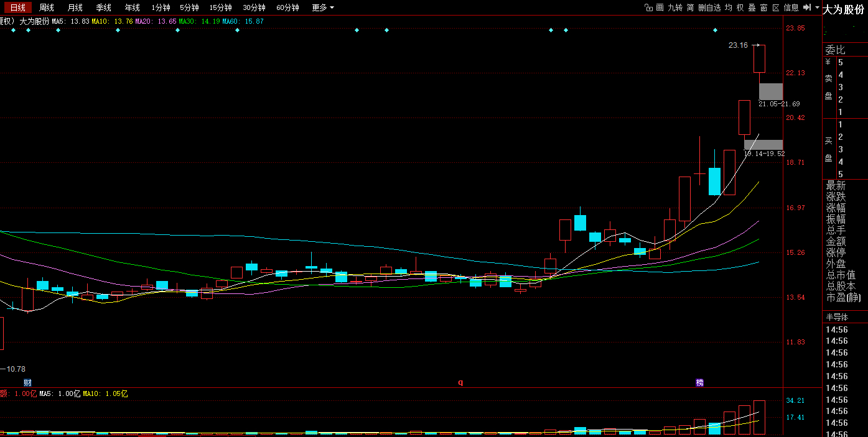
Task: Click the 总市值 market cap row
Action: coord(841,275)
